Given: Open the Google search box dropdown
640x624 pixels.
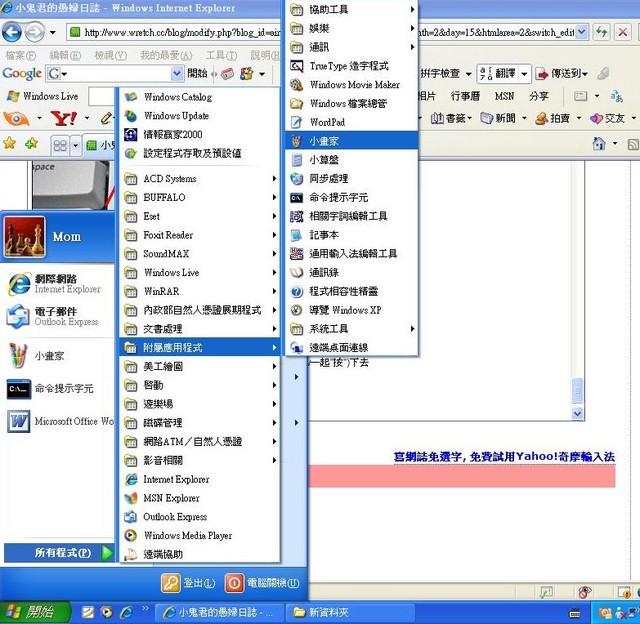Looking at the screenshot, I should [x=176, y=74].
